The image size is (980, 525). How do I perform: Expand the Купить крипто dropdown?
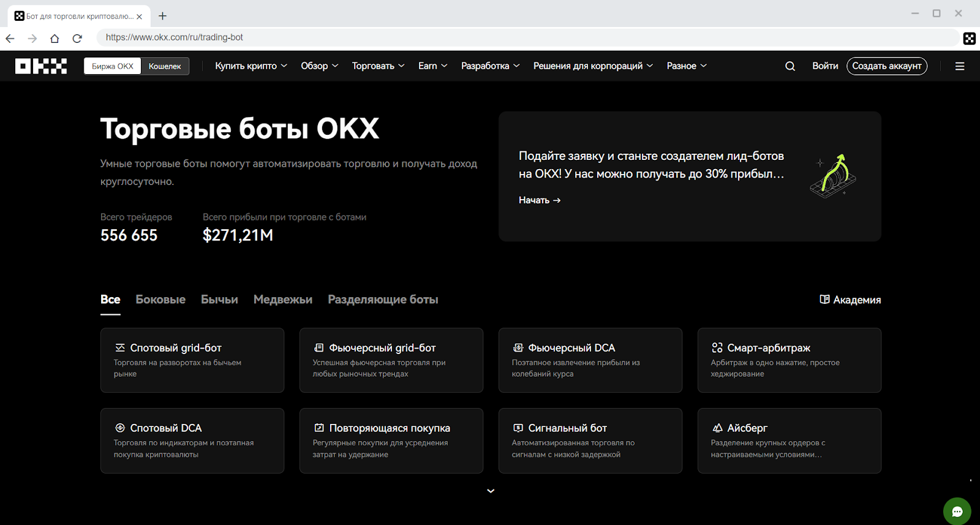click(x=251, y=66)
